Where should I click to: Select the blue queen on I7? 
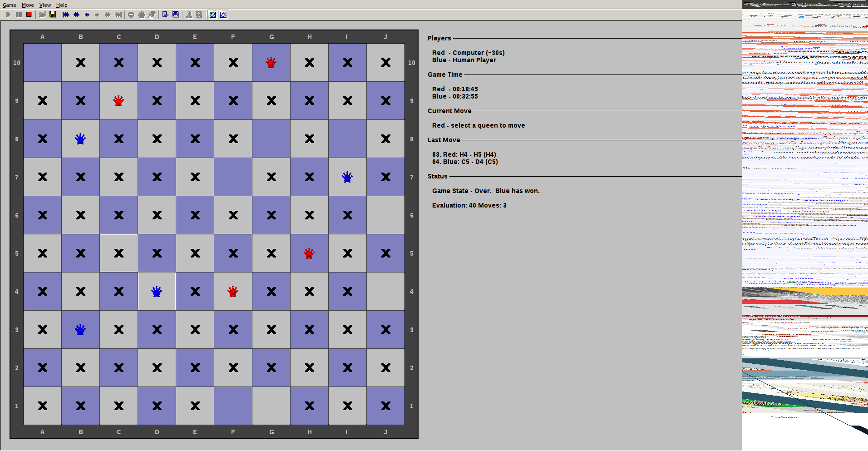347,177
